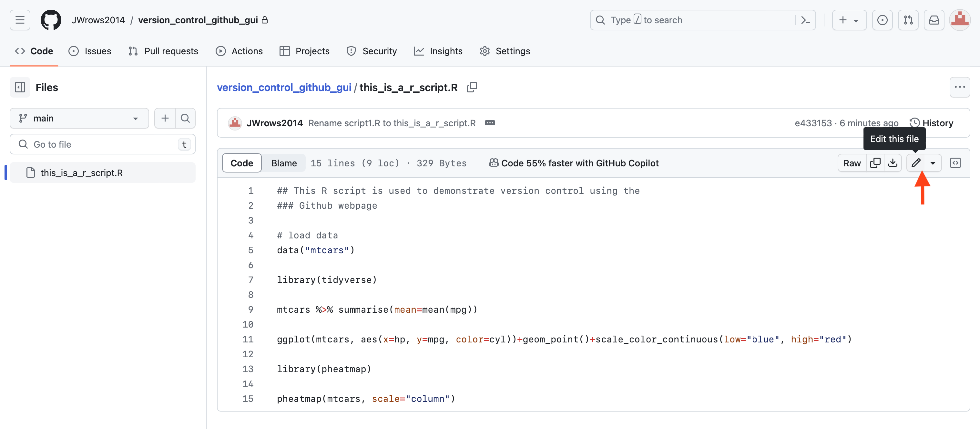Open the main branch dropdown

tap(79, 118)
